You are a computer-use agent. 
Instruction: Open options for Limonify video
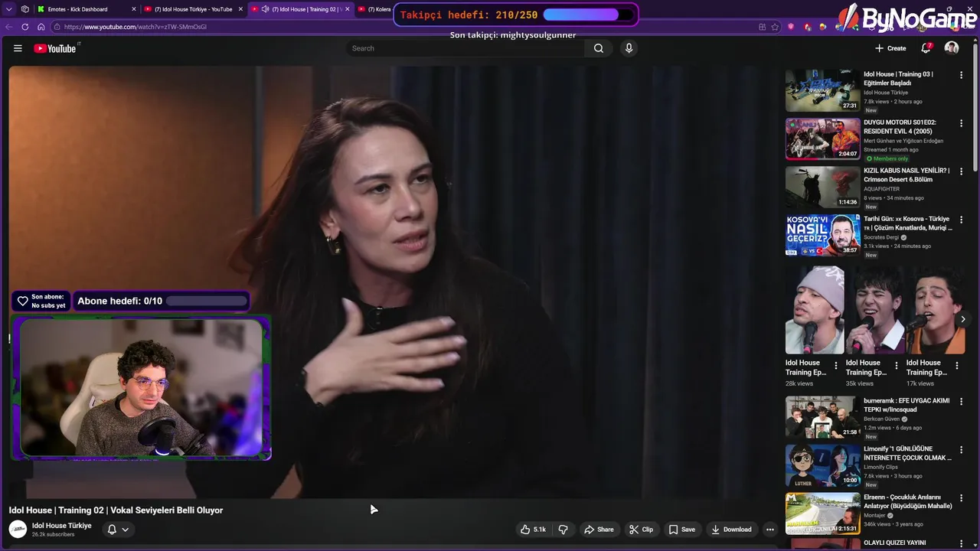coord(961,449)
